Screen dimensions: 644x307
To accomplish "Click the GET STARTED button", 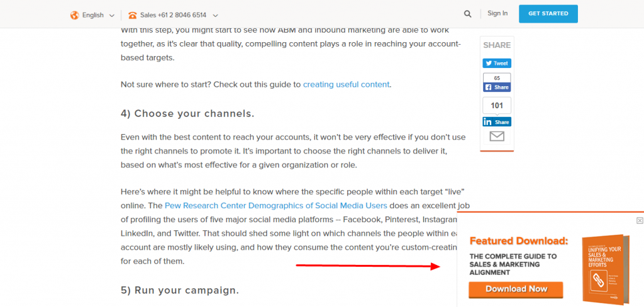I will click(548, 14).
